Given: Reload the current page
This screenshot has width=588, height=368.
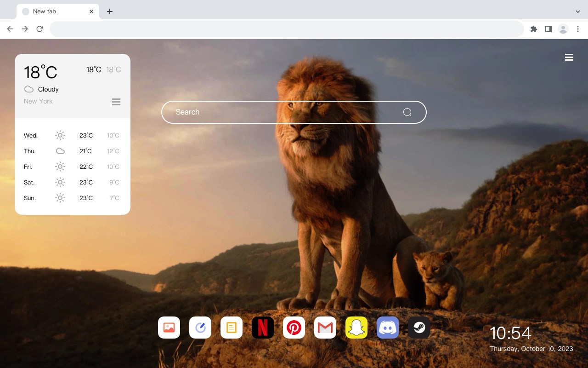Looking at the screenshot, I should [40, 29].
